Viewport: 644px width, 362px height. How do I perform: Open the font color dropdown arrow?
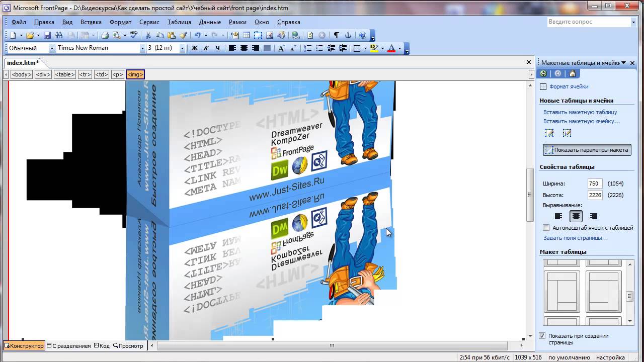click(x=399, y=48)
